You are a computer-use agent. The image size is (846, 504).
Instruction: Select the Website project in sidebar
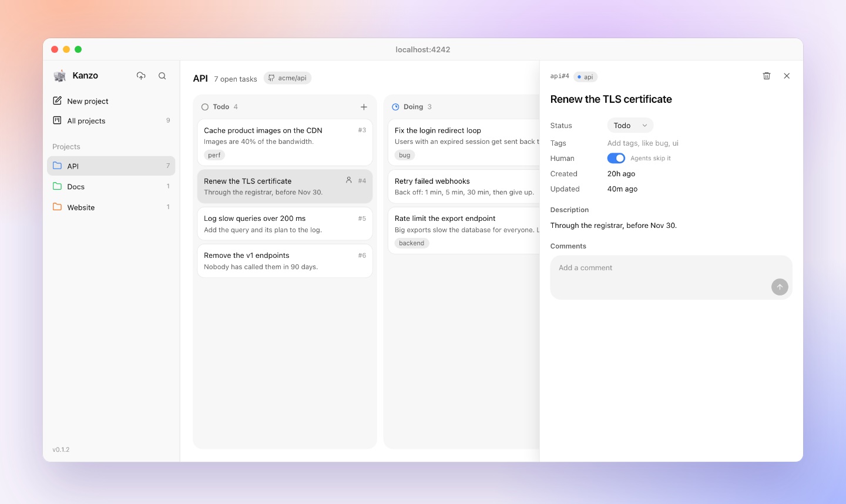click(111, 207)
